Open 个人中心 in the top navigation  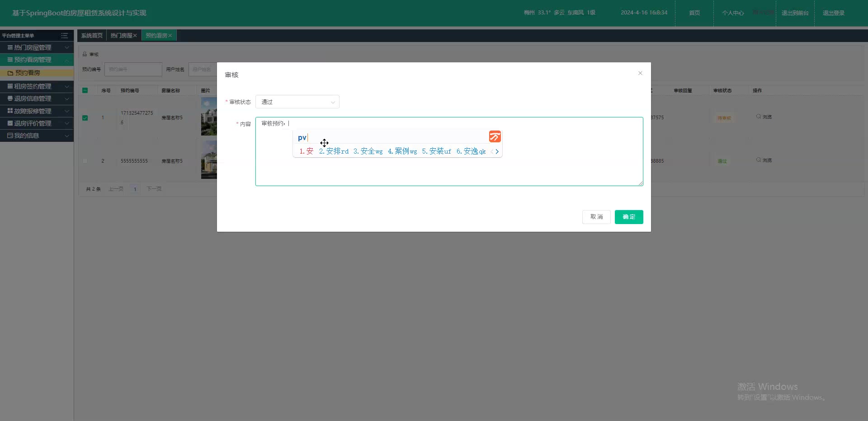click(733, 13)
